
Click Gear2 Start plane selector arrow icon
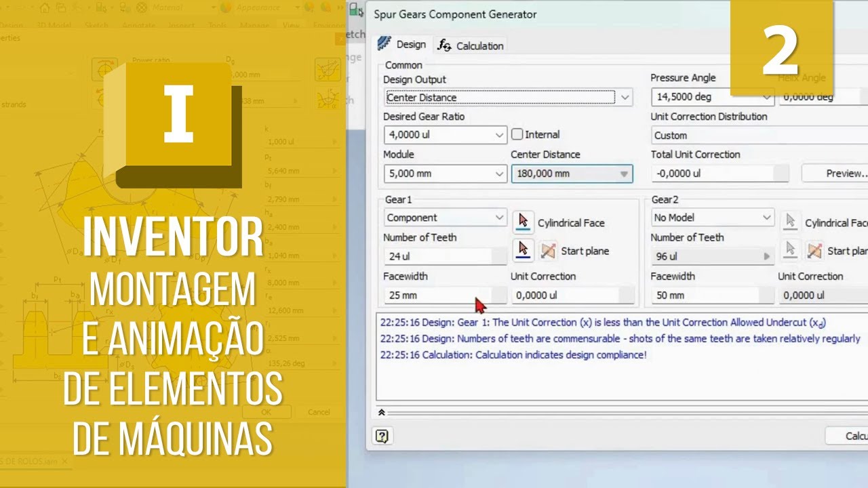pyautogui.click(x=790, y=250)
